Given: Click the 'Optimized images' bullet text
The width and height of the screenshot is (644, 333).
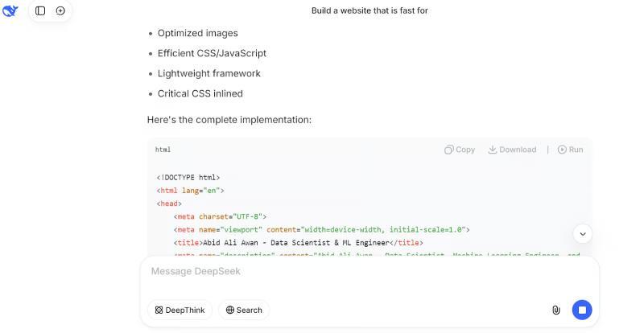Looking at the screenshot, I should [x=198, y=34].
